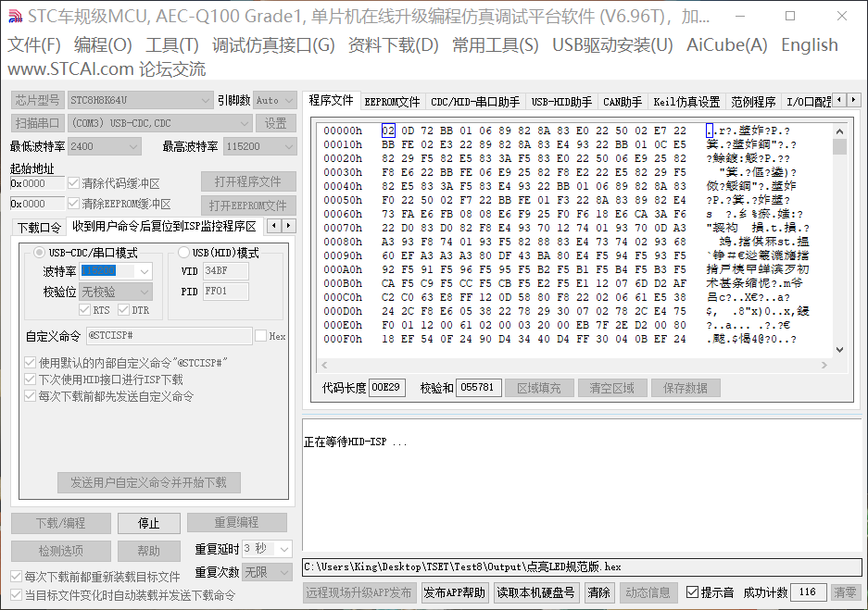Viewport: 868px width, 610px height.
Task: Switch to CAN助手 tab
Action: click(x=623, y=102)
